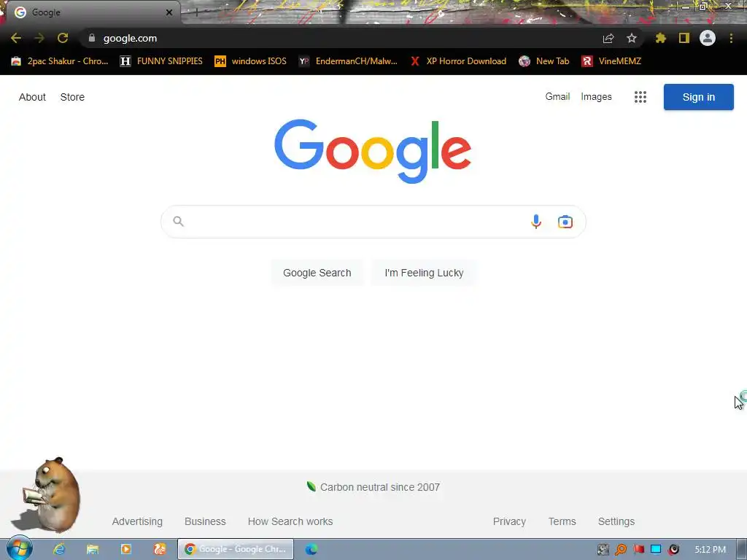Open the About link
The width and height of the screenshot is (747, 560).
tap(32, 97)
